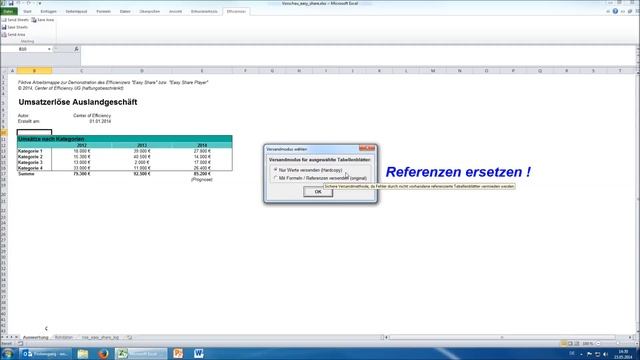
Task: Switch to the Start ribbon tab
Action: [x=27, y=11]
